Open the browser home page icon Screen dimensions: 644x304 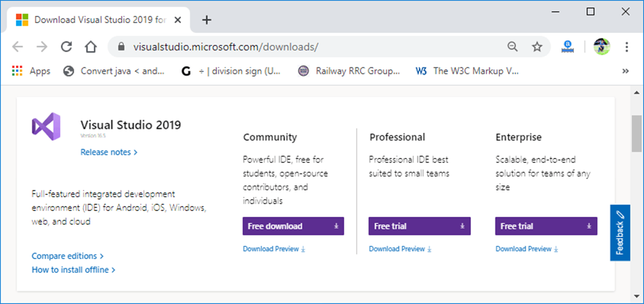(90, 47)
